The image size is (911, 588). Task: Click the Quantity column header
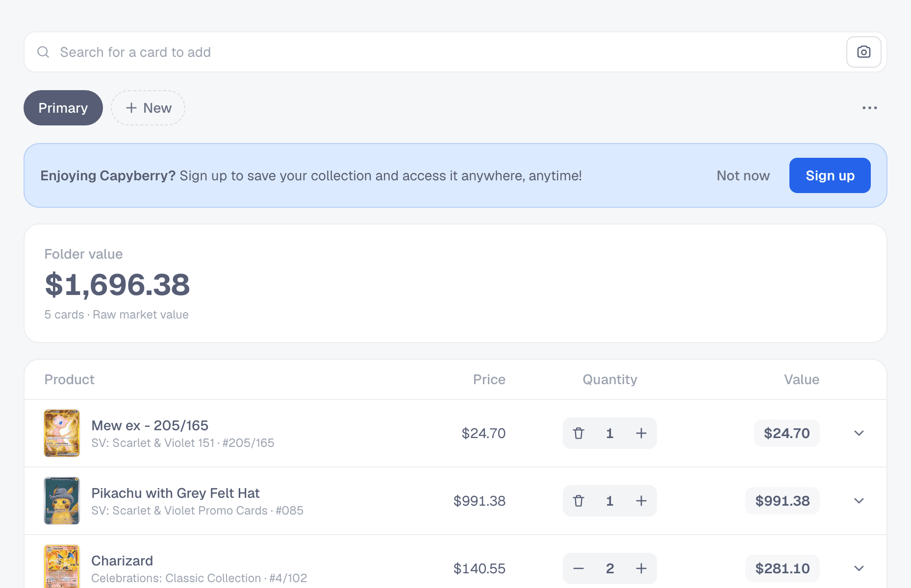[x=610, y=379]
